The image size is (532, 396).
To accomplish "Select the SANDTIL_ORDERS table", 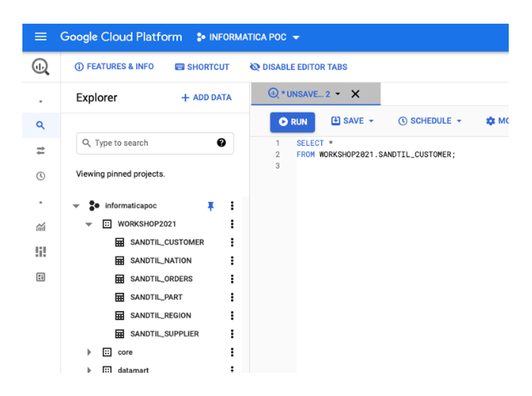I will 161,279.
